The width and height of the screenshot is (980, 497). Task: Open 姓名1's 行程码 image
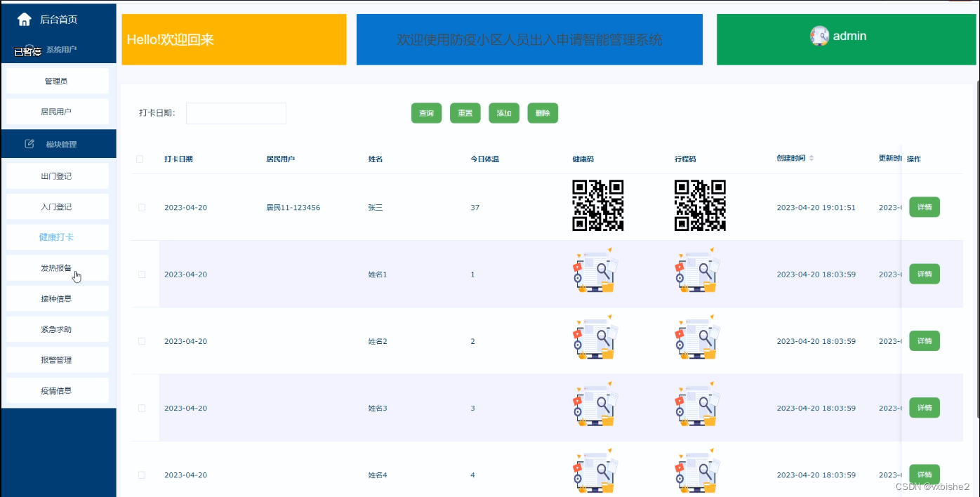[697, 270]
